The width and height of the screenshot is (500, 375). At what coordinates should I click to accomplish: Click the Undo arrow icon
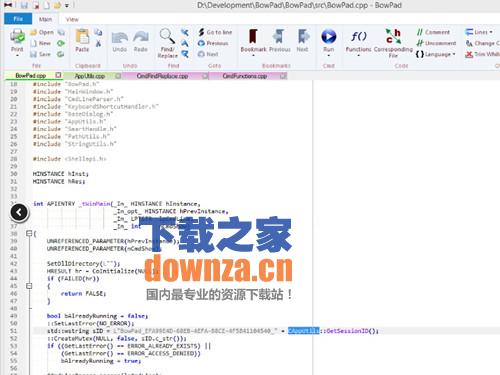click(x=119, y=37)
